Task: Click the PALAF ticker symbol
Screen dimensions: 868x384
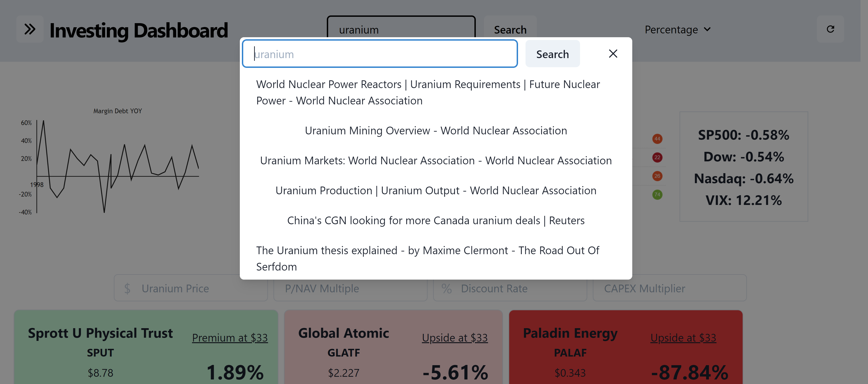Action: (x=570, y=353)
